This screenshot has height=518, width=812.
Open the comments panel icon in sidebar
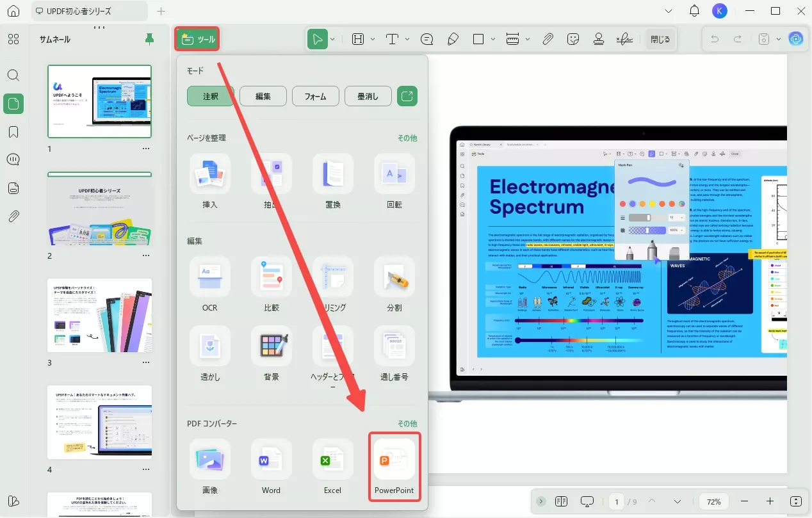13,159
